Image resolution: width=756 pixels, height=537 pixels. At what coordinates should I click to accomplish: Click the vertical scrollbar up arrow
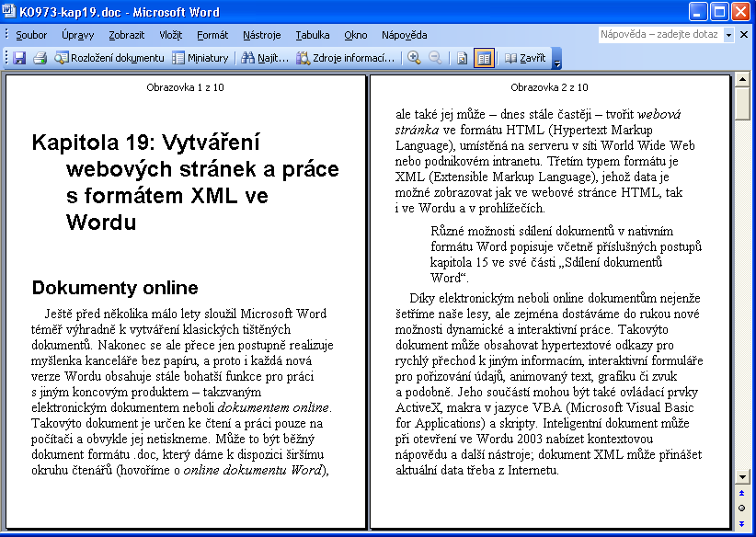click(742, 79)
